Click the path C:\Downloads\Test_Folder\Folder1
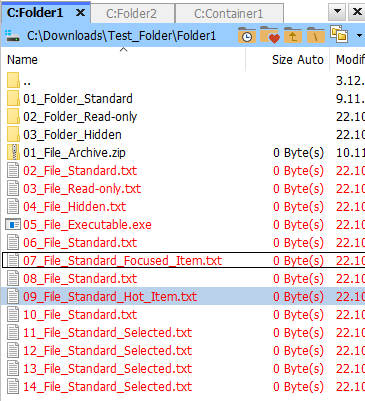The height and width of the screenshot is (401, 365). 121,35
